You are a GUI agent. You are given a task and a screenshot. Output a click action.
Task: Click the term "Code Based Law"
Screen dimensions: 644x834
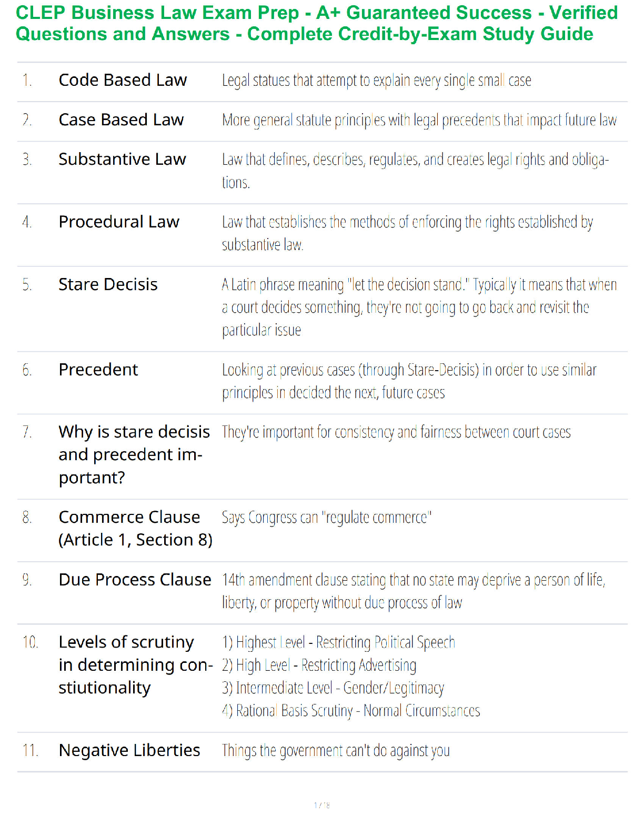coord(123,80)
